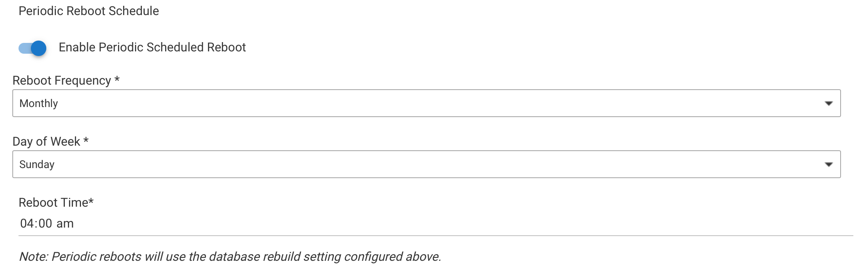Click the Day of Week dropdown arrow
Image resolution: width=868 pixels, height=272 pixels.
tap(828, 164)
